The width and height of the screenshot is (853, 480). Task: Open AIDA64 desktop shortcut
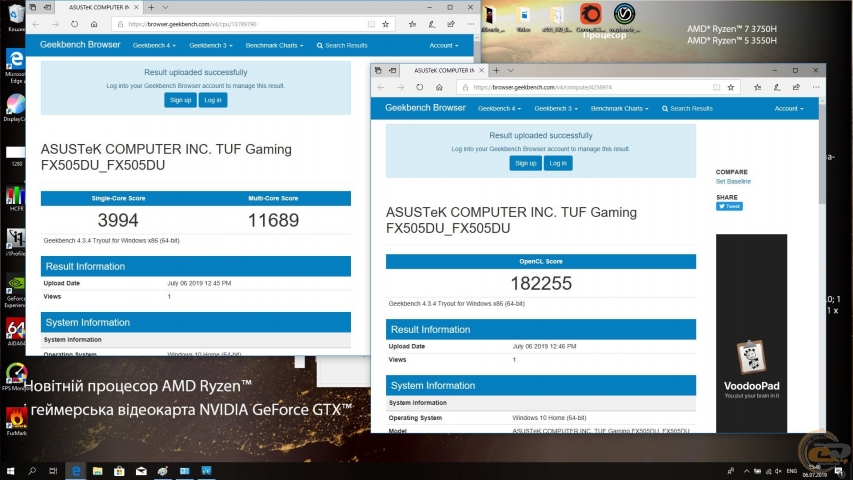(x=16, y=333)
